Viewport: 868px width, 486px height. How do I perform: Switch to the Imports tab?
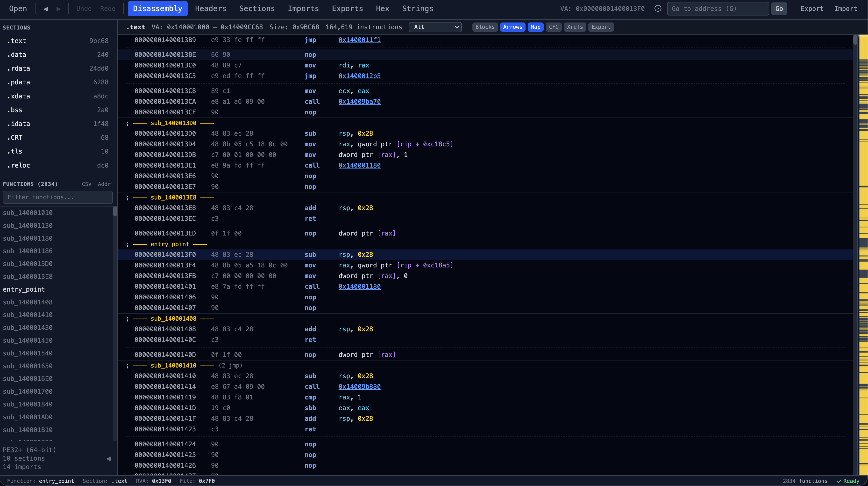303,8
